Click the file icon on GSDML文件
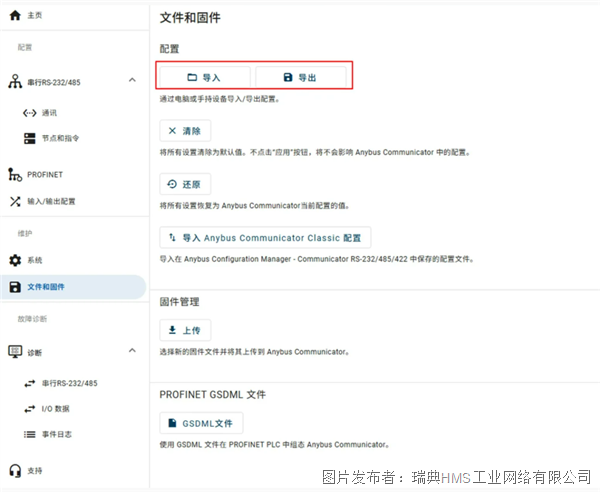This screenshot has height=492, width=600. [173, 423]
